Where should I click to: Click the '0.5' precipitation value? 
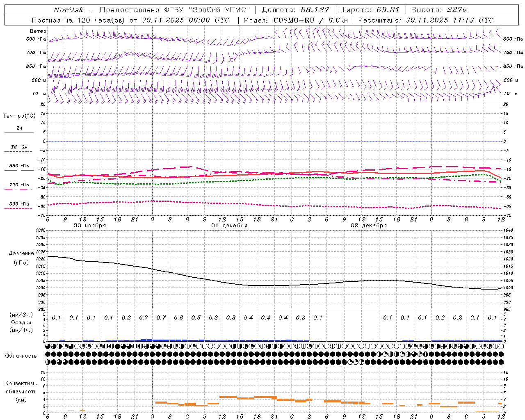pyautogui.click(x=196, y=317)
